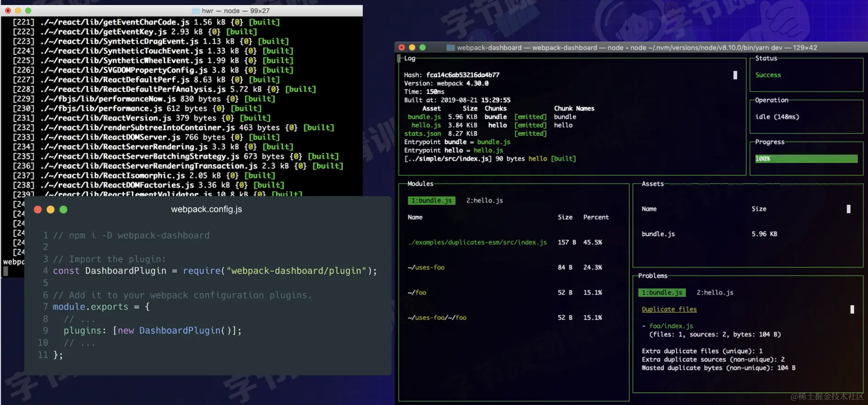Click the 45.5% percent value in Modules
The height and width of the screenshot is (405, 868).
pos(593,242)
